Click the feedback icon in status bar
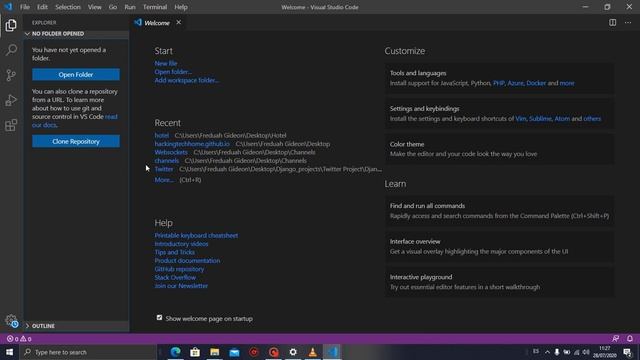 coord(615,339)
